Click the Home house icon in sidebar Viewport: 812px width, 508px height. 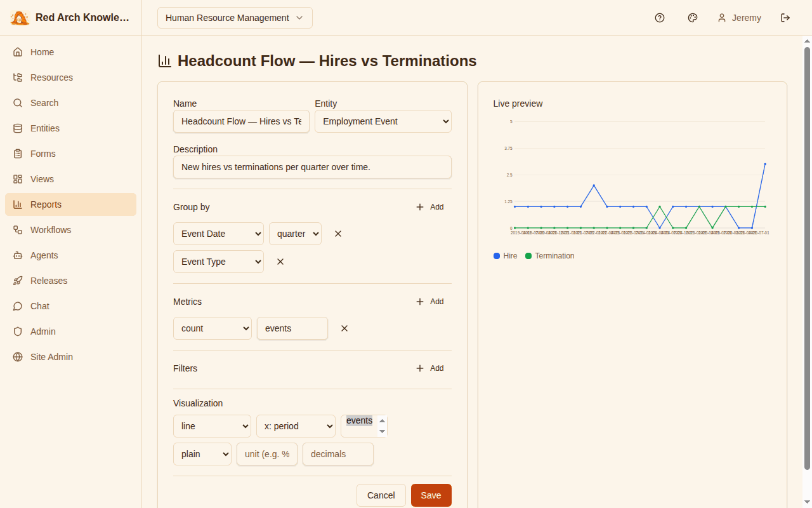[x=18, y=52]
